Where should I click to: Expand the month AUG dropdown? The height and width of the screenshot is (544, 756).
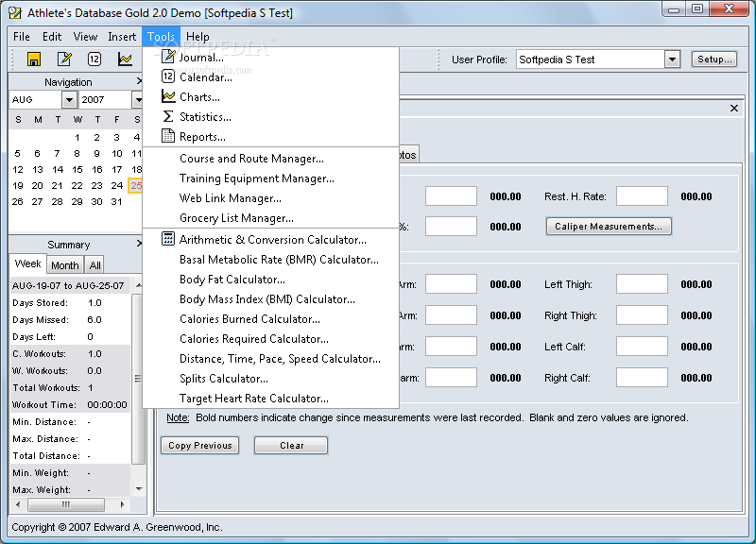[x=69, y=100]
